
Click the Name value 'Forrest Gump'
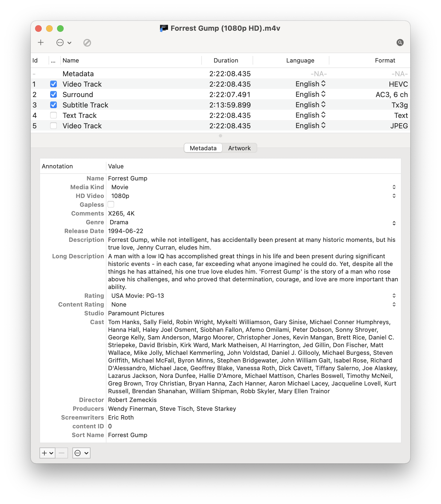tap(128, 178)
